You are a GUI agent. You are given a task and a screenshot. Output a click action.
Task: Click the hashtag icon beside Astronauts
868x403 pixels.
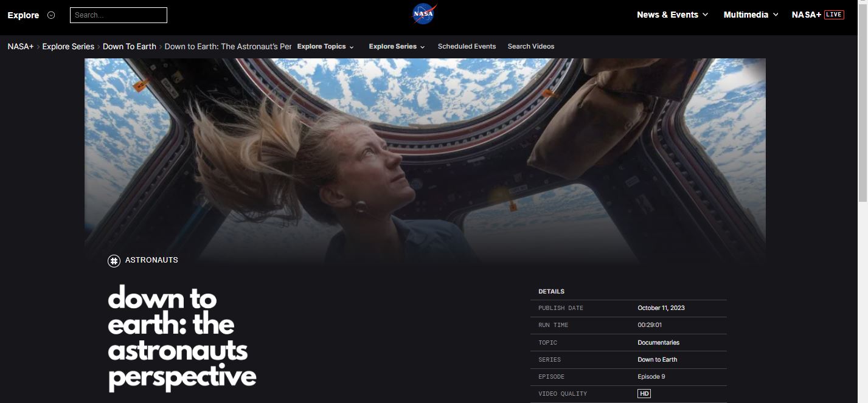[x=114, y=261]
